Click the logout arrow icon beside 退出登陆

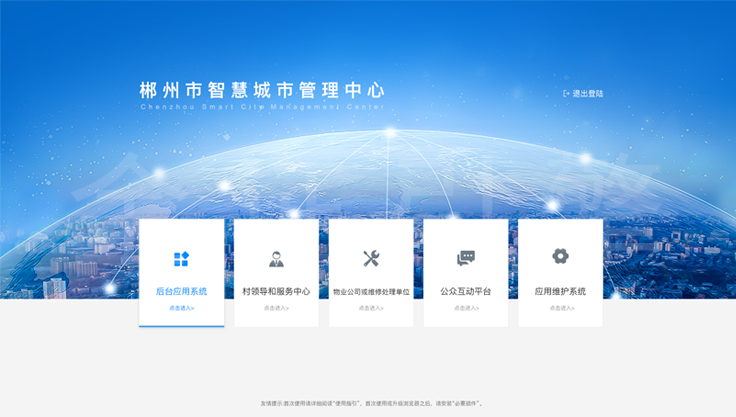566,94
